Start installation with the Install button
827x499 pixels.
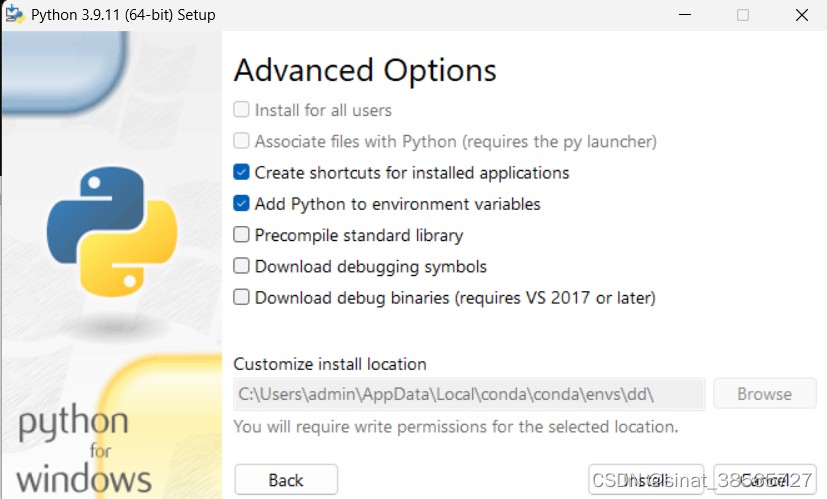click(646, 480)
